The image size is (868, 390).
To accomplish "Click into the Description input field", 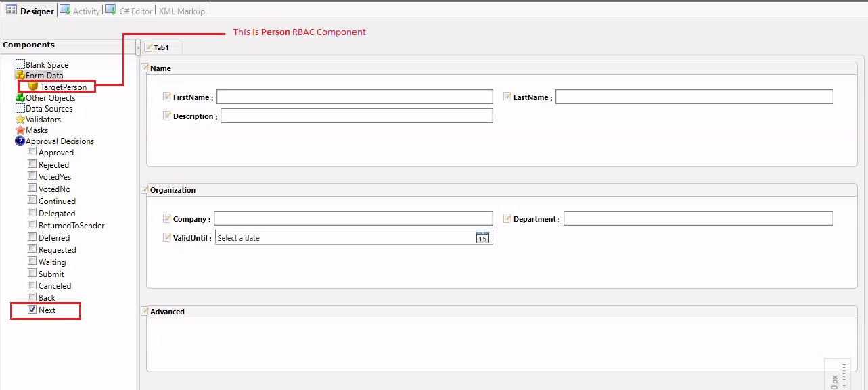I will pyautogui.click(x=357, y=116).
